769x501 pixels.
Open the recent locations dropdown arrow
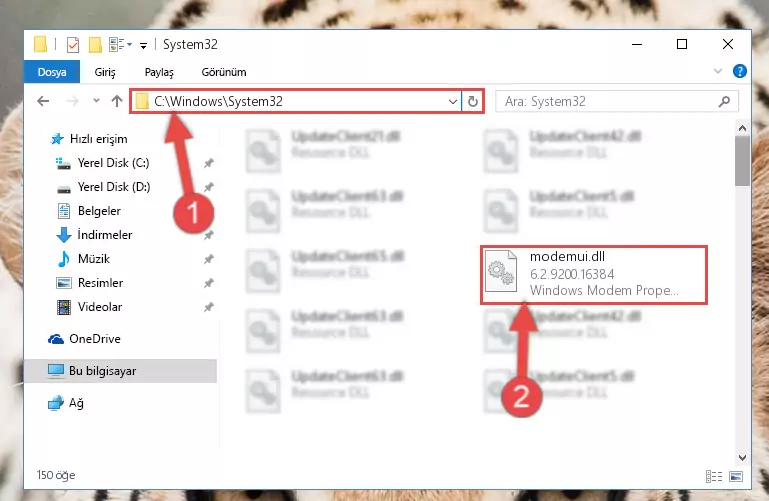96,101
